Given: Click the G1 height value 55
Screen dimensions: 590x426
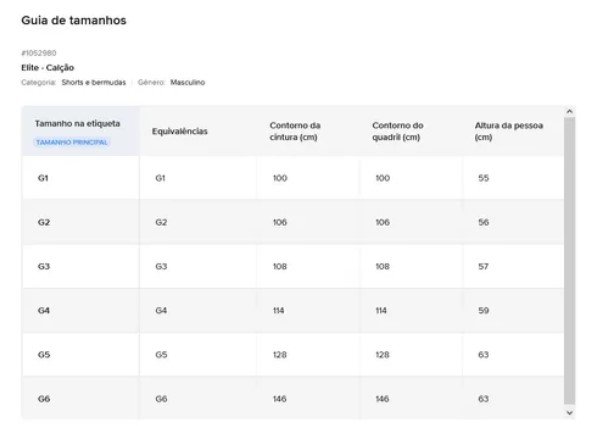Looking at the screenshot, I should tap(484, 178).
